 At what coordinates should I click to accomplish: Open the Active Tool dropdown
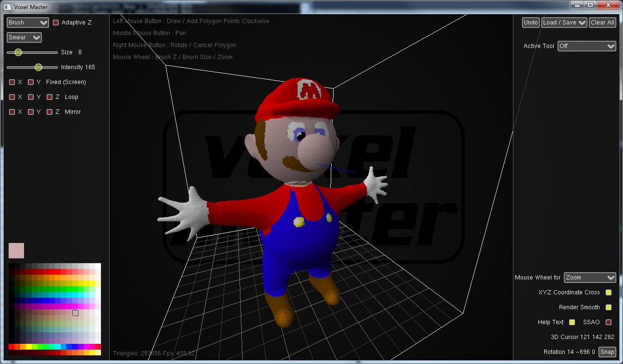pyautogui.click(x=586, y=46)
